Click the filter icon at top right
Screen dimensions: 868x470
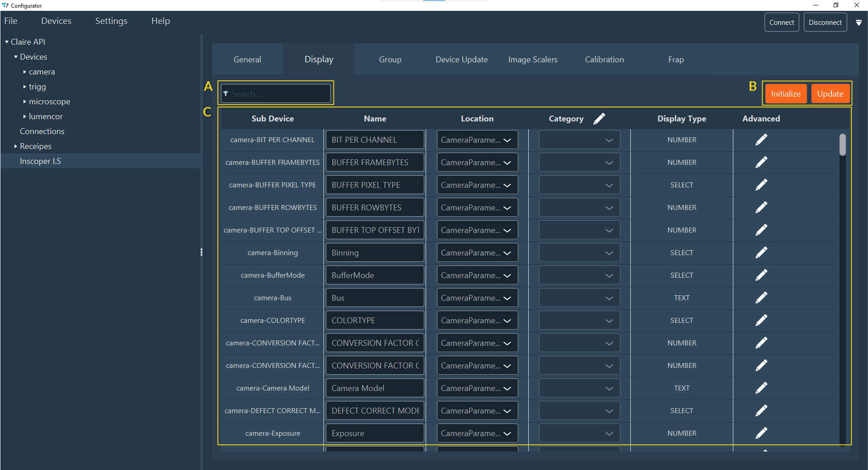(x=859, y=22)
